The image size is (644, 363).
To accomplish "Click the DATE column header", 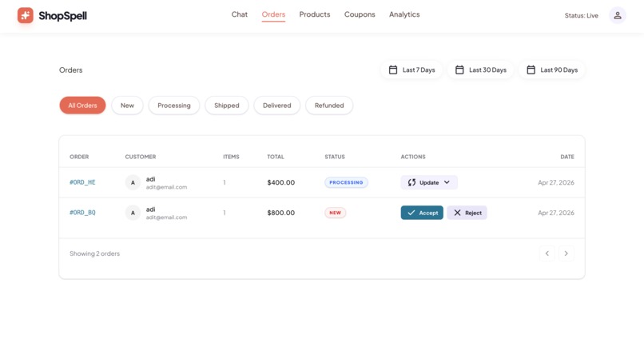I will tap(567, 157).
